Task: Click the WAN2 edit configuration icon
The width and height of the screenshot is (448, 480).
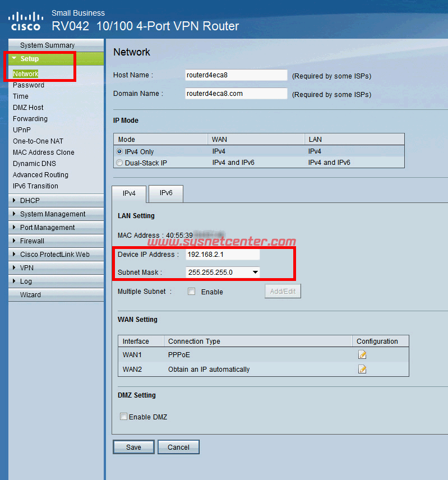Action: coord(362,369)
